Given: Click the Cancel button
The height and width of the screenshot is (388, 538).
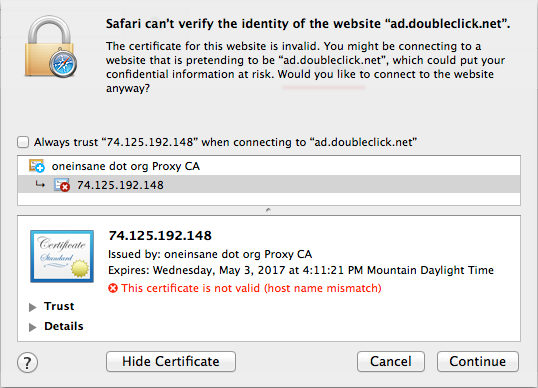Looking at the screenshot, I should tap(391, 362).
